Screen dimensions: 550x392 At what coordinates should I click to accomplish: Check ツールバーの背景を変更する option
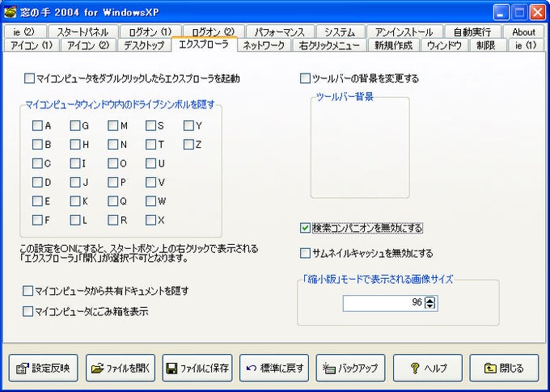(x=305, y=78)
